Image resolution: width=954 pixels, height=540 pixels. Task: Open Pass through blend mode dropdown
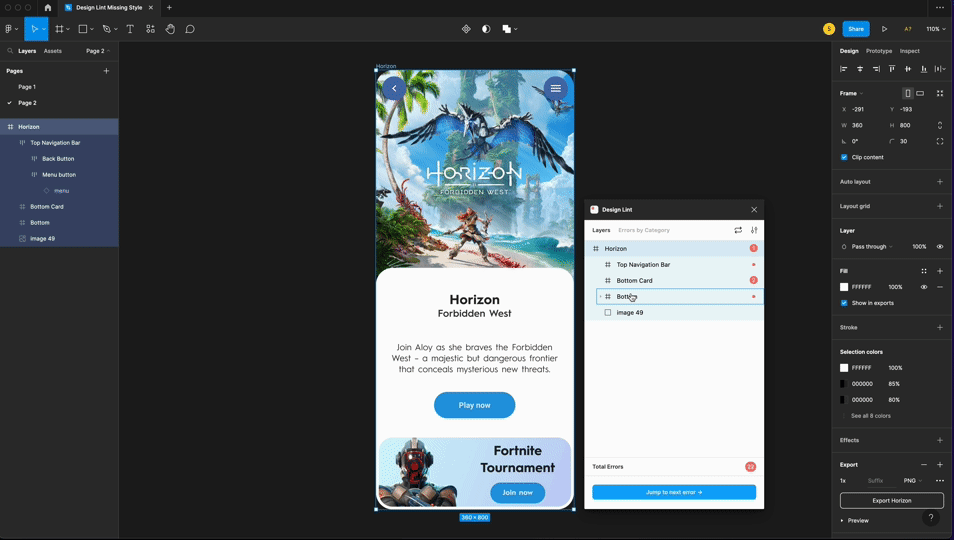click(872, 246)
